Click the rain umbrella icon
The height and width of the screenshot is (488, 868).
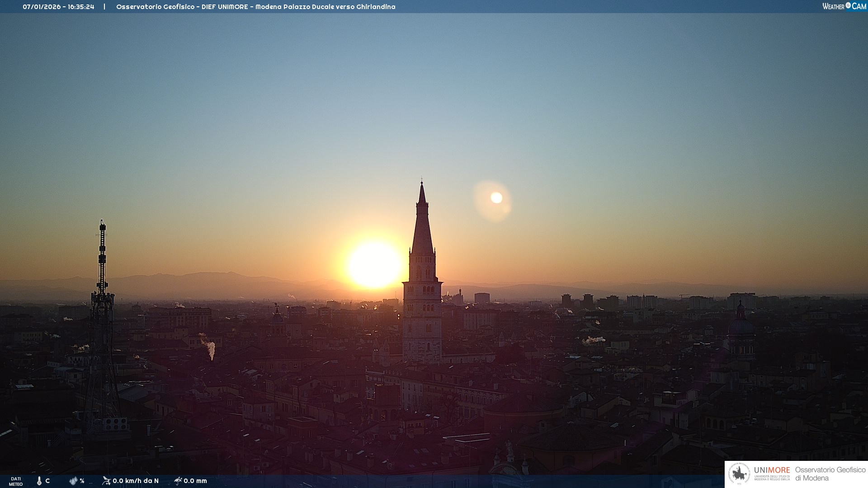[x=178, y=481]
